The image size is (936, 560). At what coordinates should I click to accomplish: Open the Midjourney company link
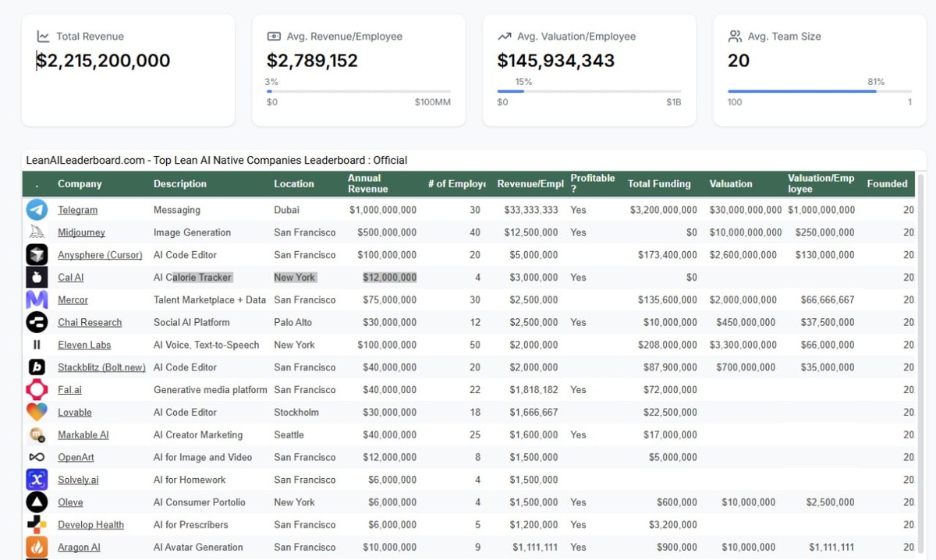pos(81,232)
